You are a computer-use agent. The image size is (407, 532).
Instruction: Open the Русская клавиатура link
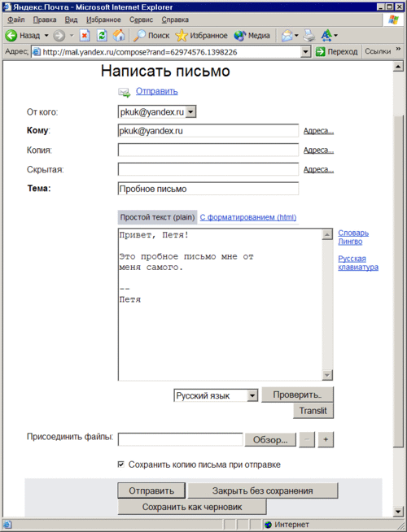tap(358, 263)
